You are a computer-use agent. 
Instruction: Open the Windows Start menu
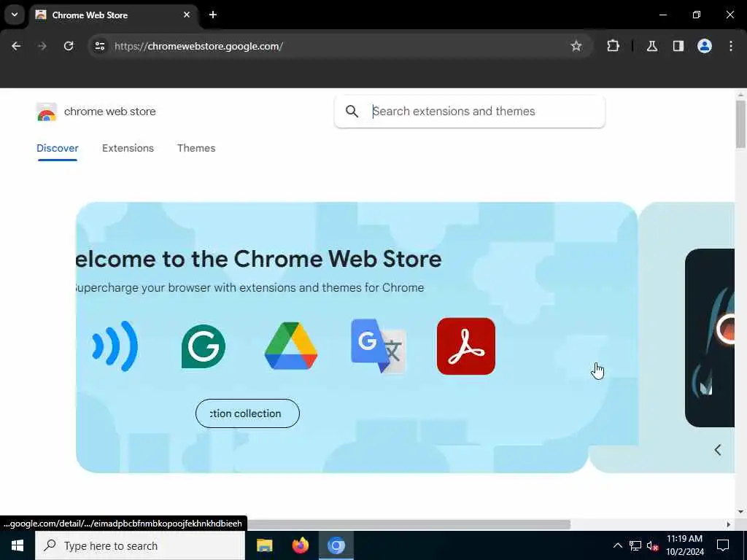(18, 545)
